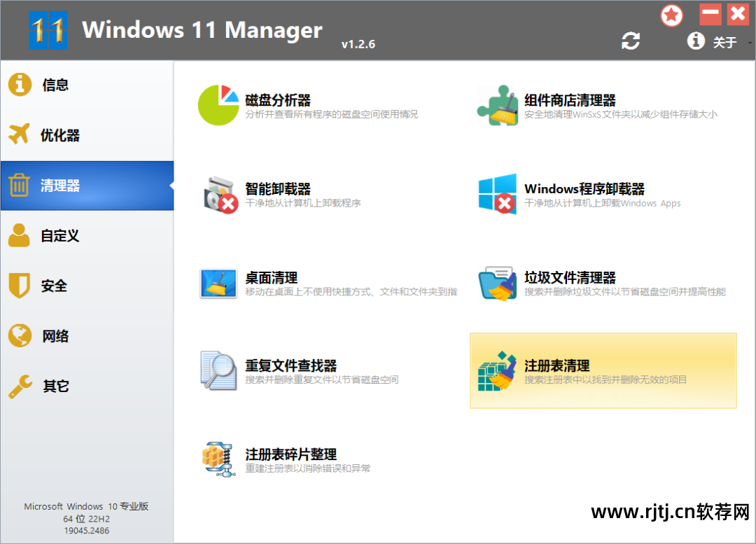Click description 安全地清理WinSxS文件夹以减少组件存储大小
Viewport: 756px width, 544px height.
point(621,114)
